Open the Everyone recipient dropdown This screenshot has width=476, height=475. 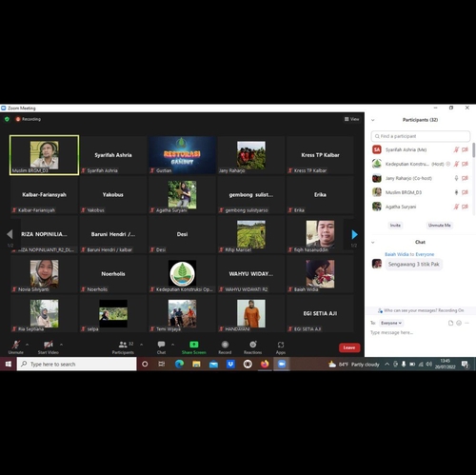(391, 323)
